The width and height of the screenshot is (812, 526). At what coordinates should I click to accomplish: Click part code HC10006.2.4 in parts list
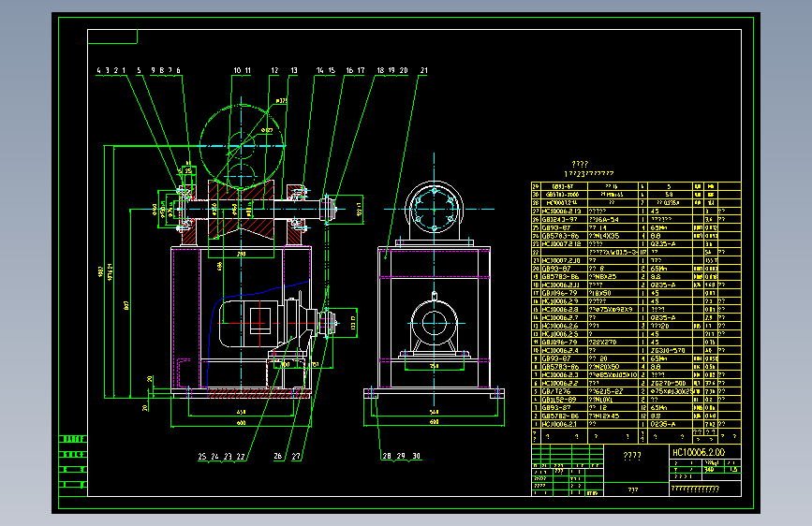[x=560, y=350]
